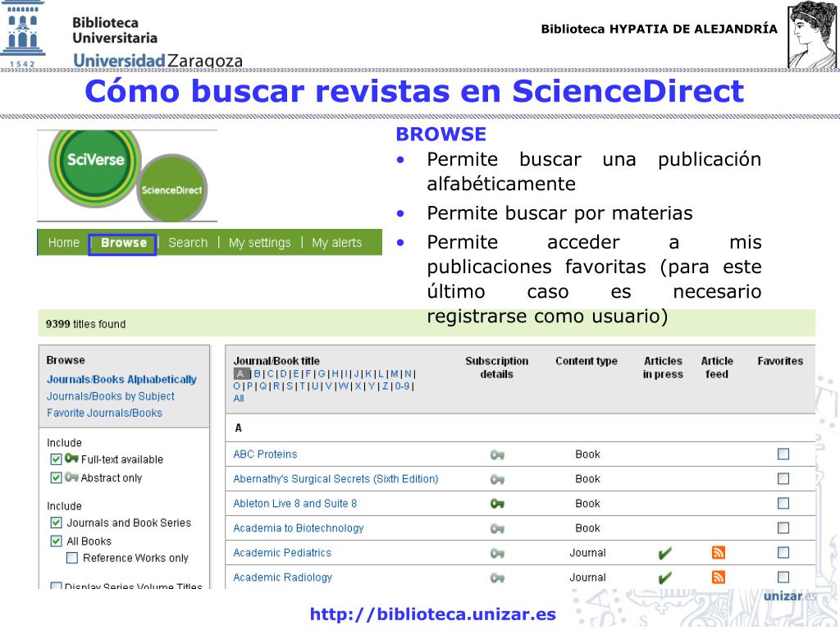Open Academic Radiology journal

[283, 577]
